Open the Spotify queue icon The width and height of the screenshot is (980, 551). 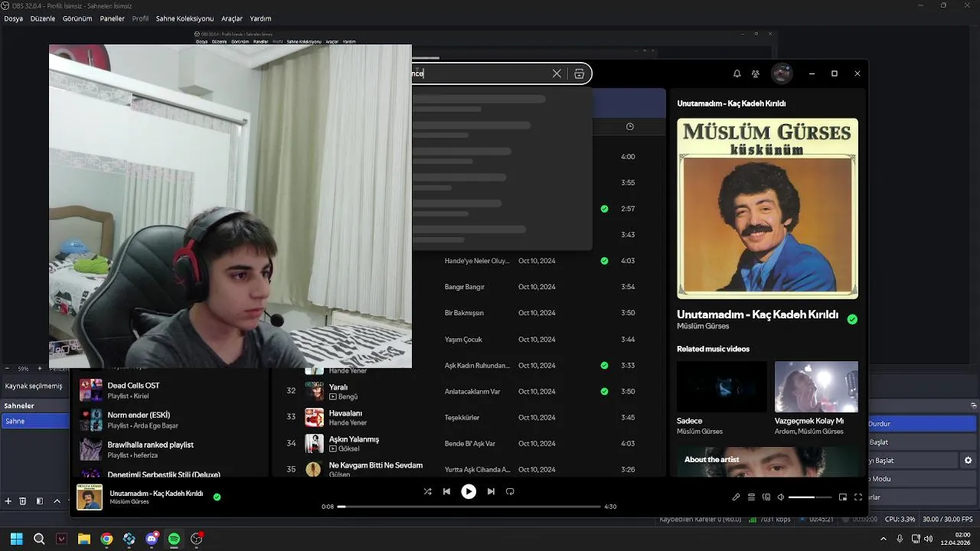[x=751, y=497]
